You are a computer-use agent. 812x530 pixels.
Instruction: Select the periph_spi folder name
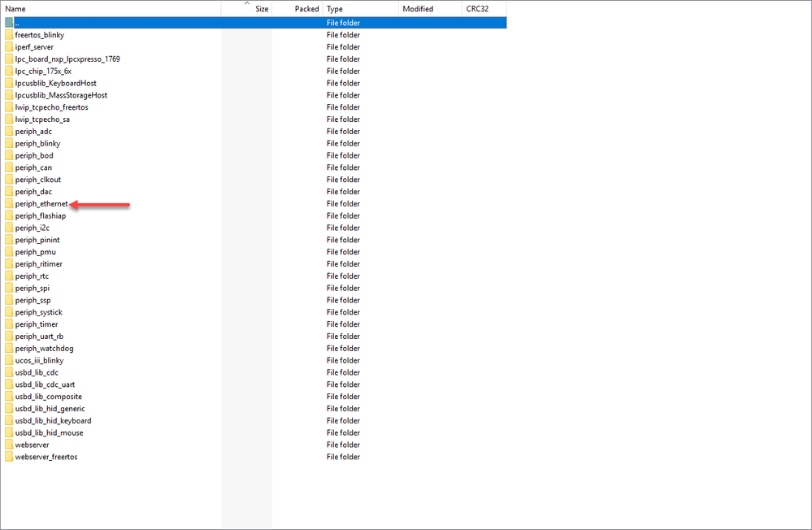click(33, 288)
